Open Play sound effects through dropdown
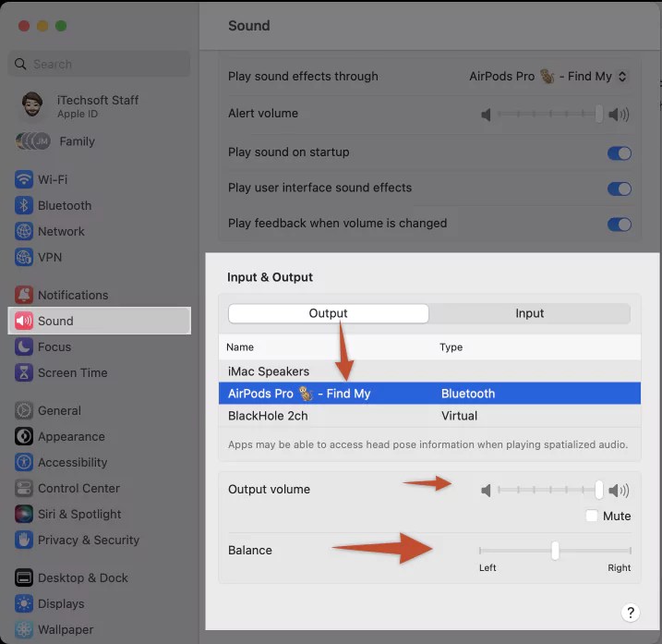The width and height of the screenshot is (662, 644). [548, 77]
